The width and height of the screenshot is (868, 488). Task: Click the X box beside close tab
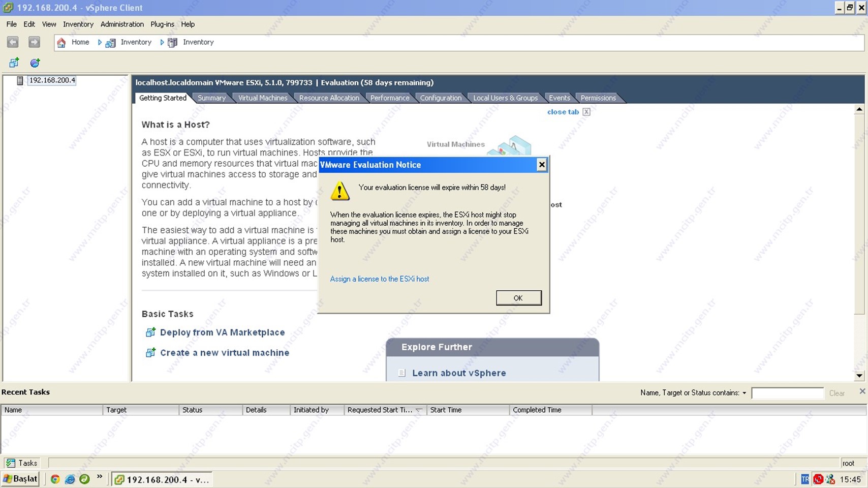pyautogui.click(x=586, y=112)
